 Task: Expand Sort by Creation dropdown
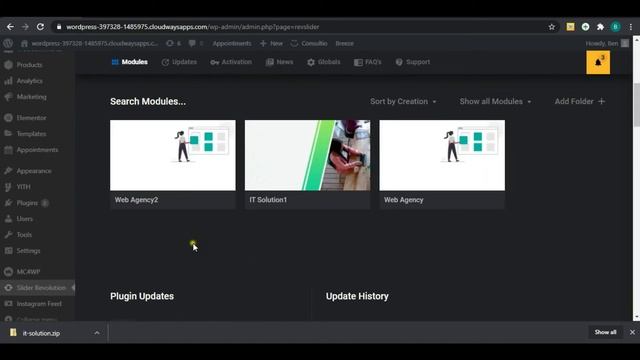point(403,101)
